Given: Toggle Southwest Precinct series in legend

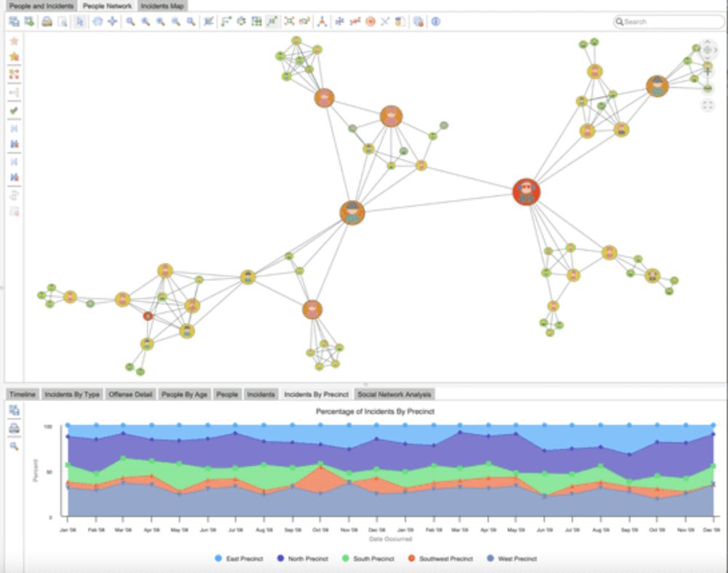Looking at the screenshot, I should (440, 558).
